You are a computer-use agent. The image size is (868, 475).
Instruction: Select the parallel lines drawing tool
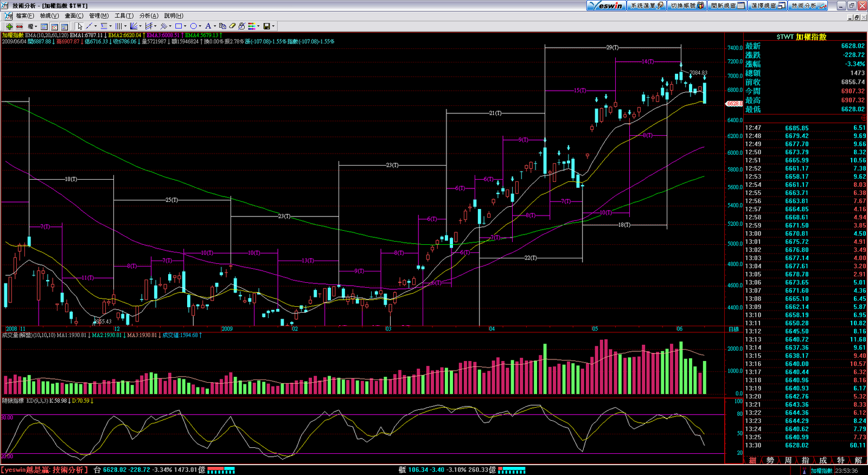tap(163, 26)
